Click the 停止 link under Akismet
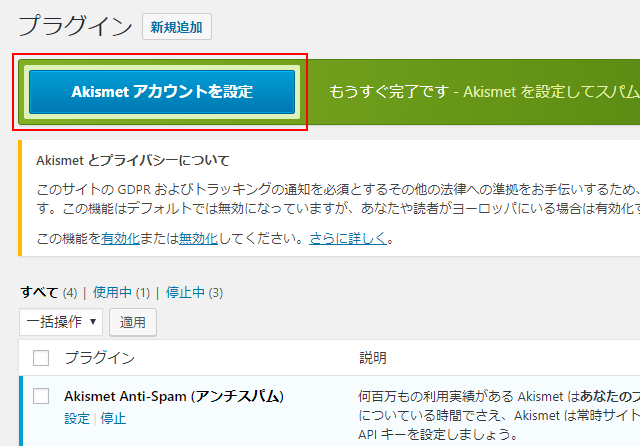This screenshot has height=446, width=640. pyautogui.click(x=113, y=419)
